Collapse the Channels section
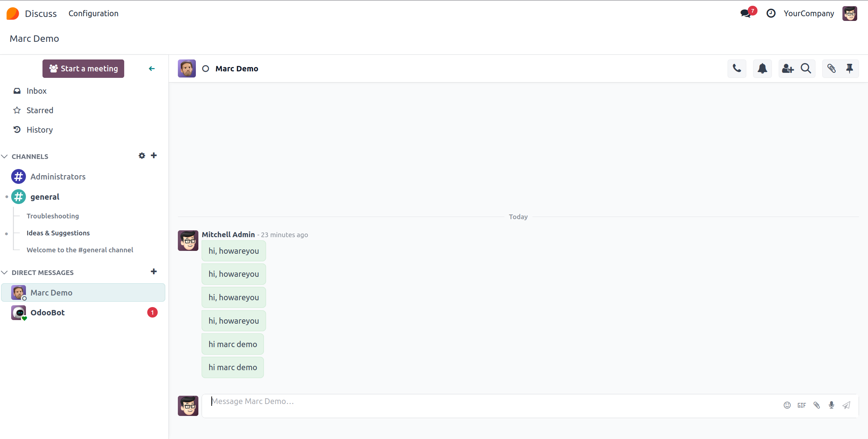This screenshot has width=868, height=439. click(x=5, y=156)
